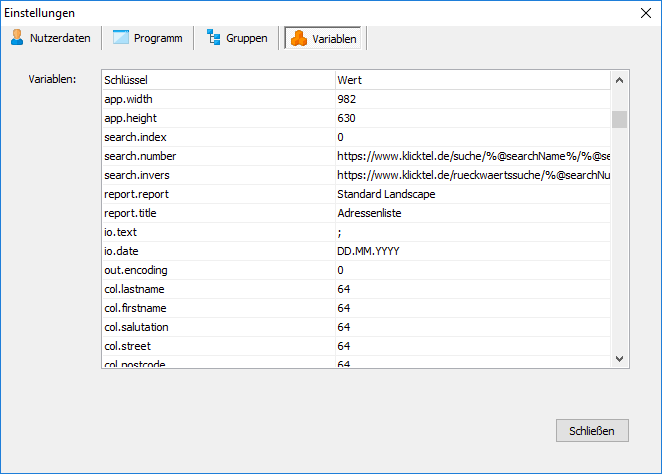Click the Programm window icon
This screenshot has width=662, height=474.
tap(121, 38)
